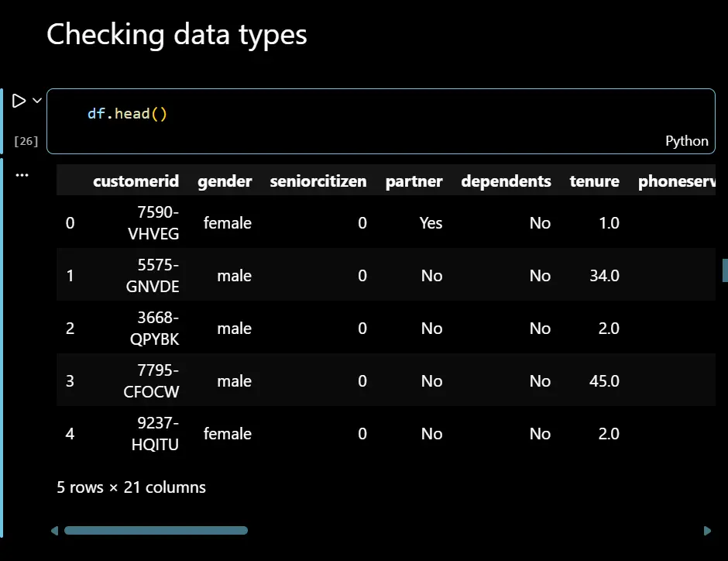Image resolution: width=728 pixels, height=561 pixels.
Task: Click the 'Checking data types' markdown heading
Action: point(177,35)
